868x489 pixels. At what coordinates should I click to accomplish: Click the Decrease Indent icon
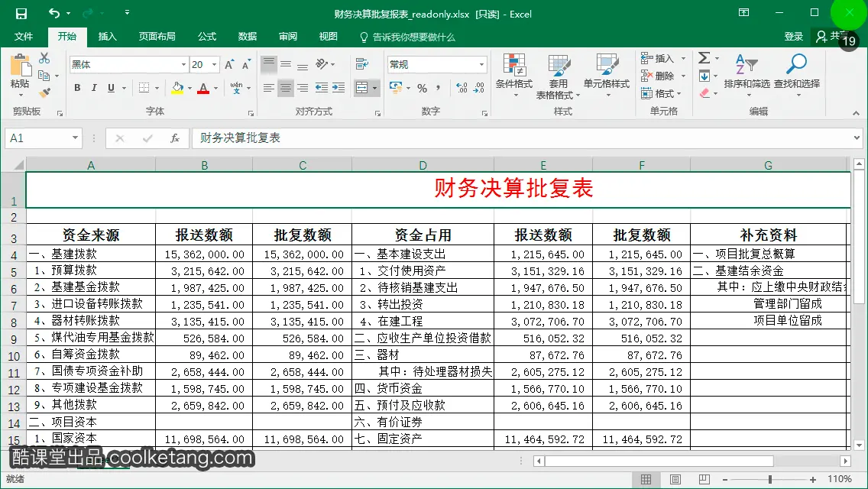(x=321, y=88)
